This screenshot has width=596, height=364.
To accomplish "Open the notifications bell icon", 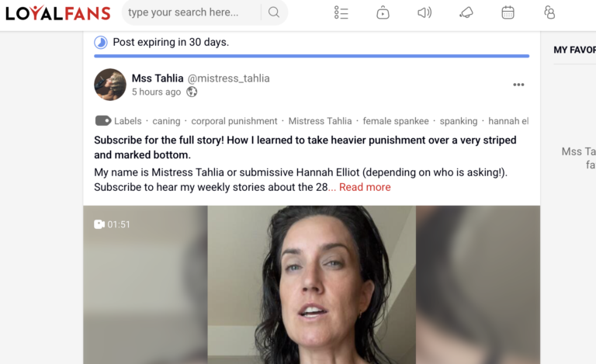I will [x=466, y=12].
